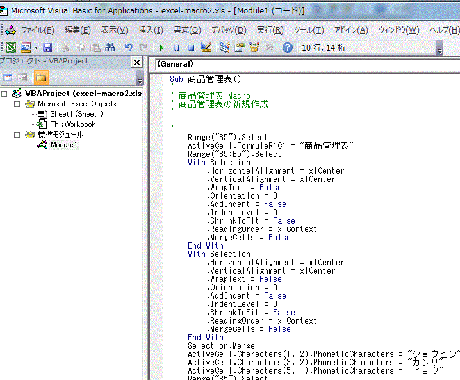Open the 編集(E) menu

[77, 30]
